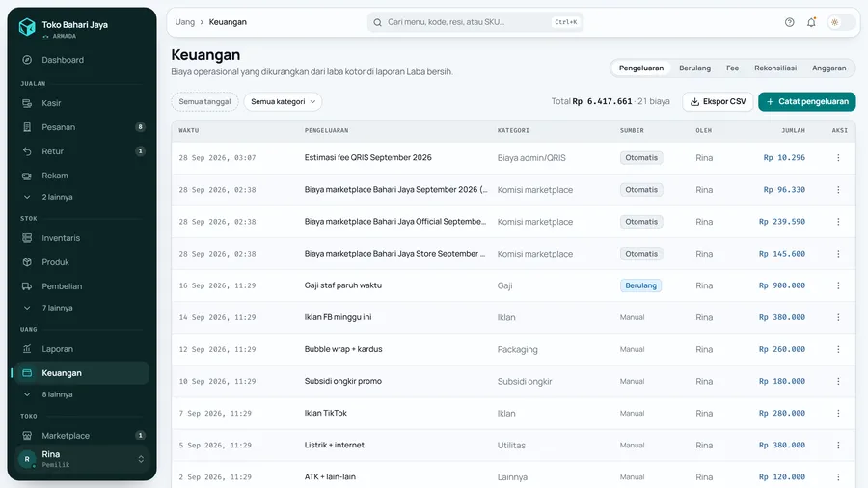Switch to the Anggaran tab
Image resolution: width=868 pixels, height=488 pixels.
[828, 68]
